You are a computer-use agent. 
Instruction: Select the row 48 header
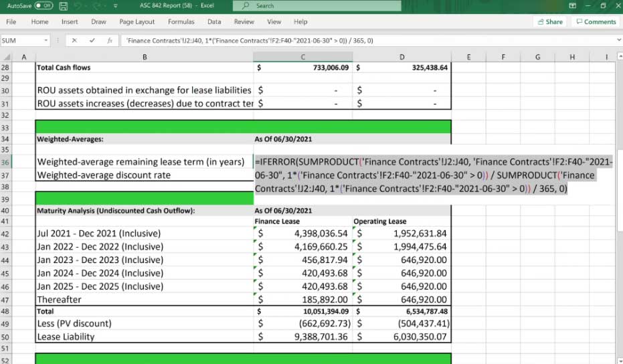coord(6,311)
